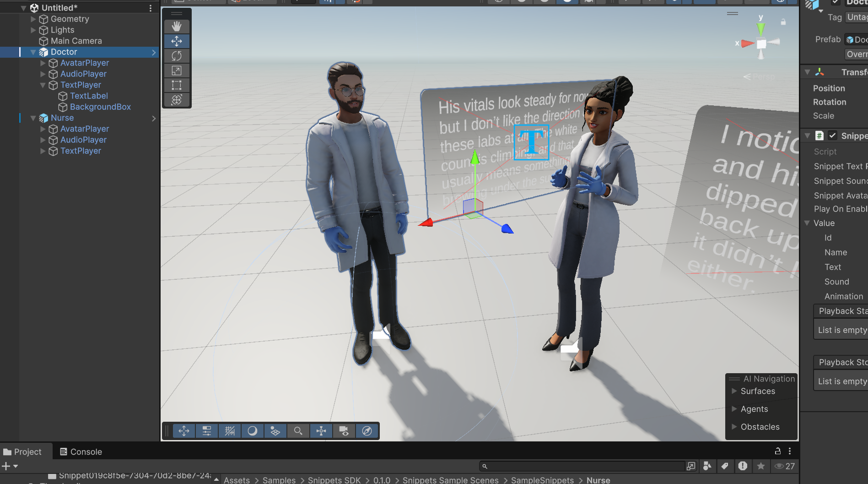This screenshot has height=484, width=868.
Task: Open search in scope picker icon
Action: tap(691, 466)
